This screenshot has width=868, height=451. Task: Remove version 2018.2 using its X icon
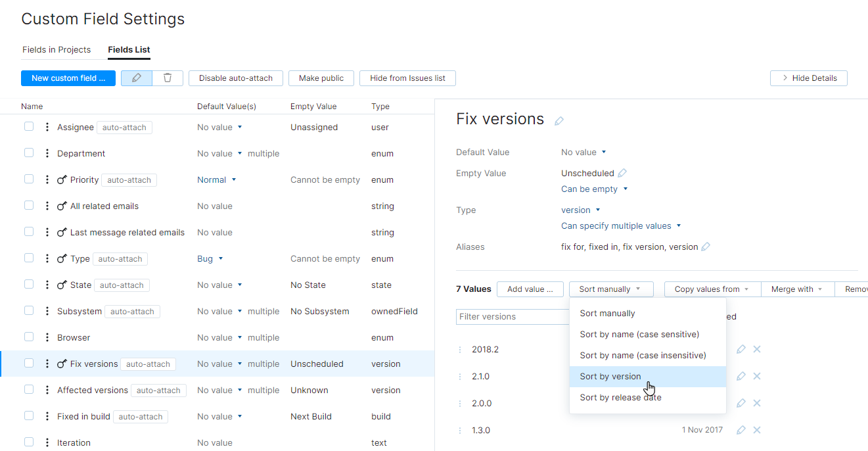pos(757,349)
